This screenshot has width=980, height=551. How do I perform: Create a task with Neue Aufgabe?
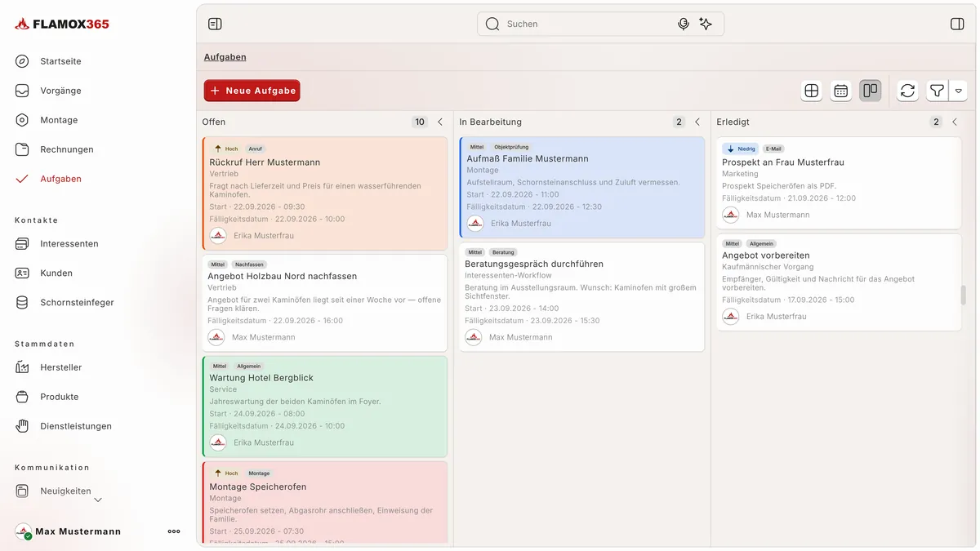click(x=252, y=91)
